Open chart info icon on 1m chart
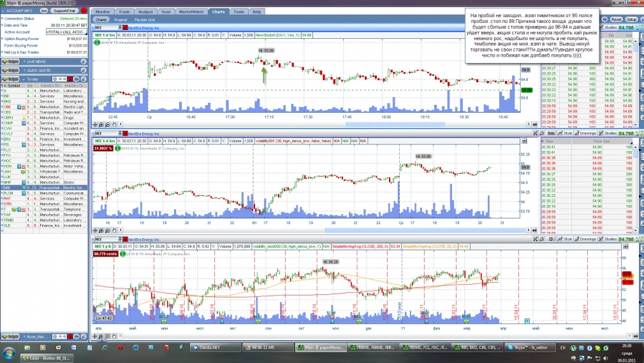Viewport: 644px width, 363px height. point(98,42)
